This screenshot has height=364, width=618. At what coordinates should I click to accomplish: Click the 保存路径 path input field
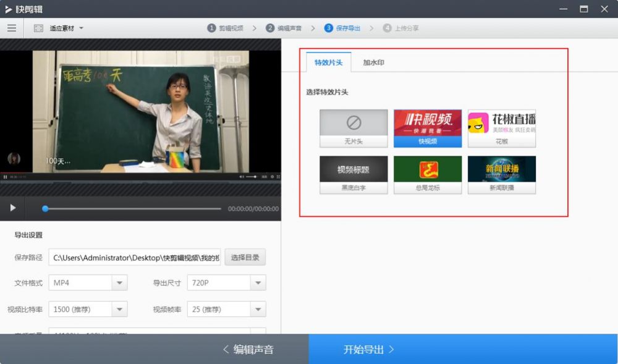coord(134,257)
